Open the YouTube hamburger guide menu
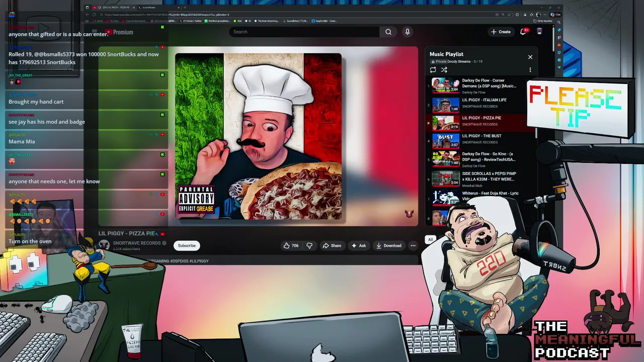Viewport: 644px width, 362px height. point(94,32)
